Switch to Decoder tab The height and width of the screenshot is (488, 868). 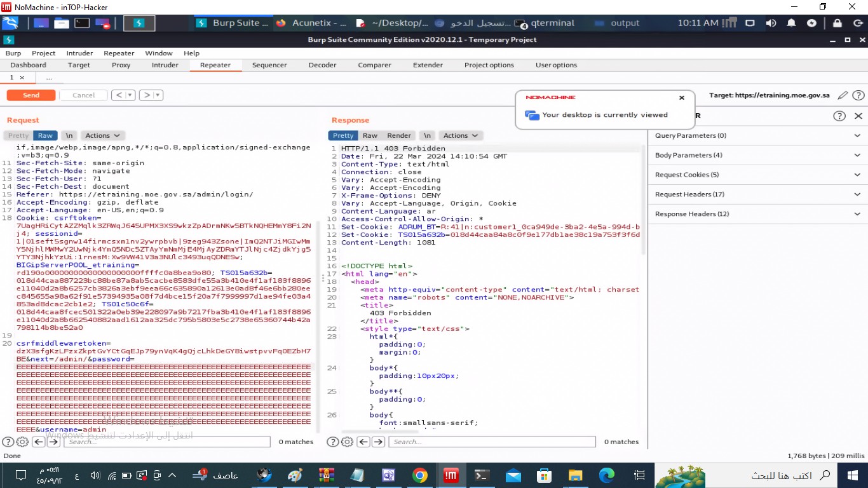click(323, 65)
